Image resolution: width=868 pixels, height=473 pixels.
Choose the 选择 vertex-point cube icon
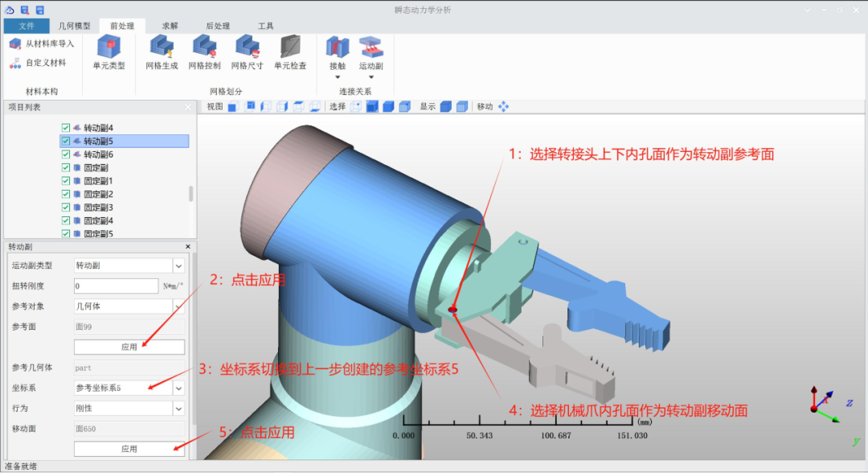[x=356, y=106]
